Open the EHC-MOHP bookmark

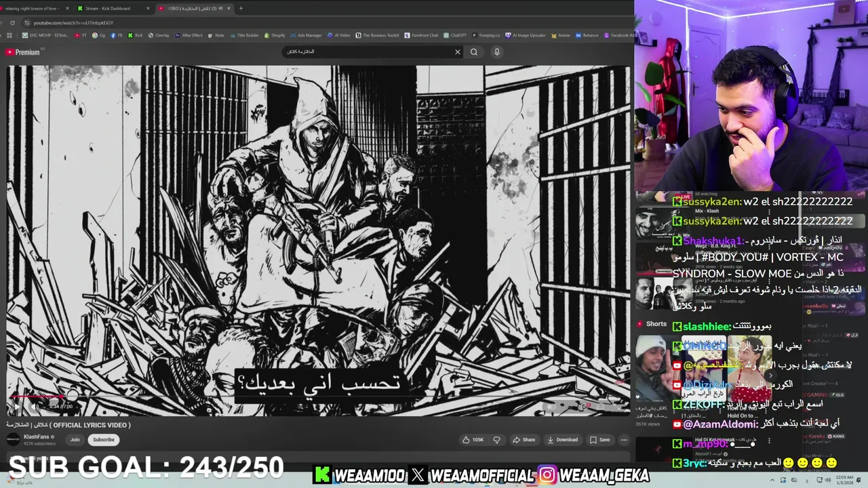tap(45, 35)
